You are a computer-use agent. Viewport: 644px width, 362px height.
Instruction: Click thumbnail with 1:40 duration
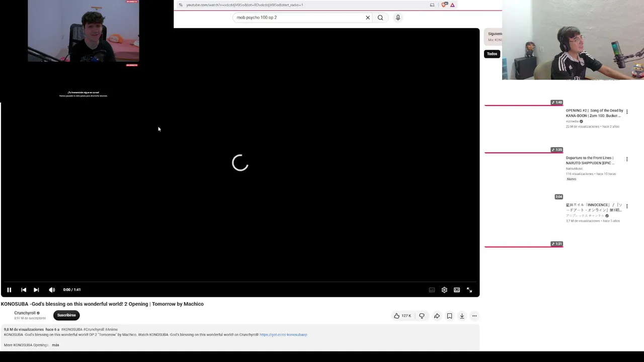[x=524, y=84]
